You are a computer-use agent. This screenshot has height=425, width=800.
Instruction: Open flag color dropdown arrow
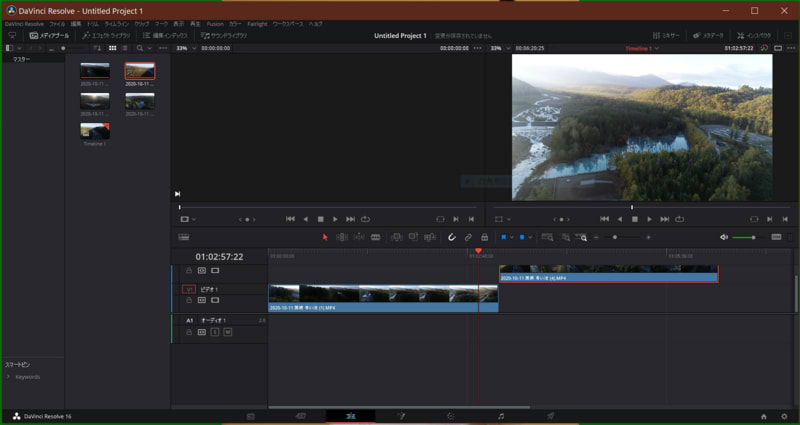[512, 237]
